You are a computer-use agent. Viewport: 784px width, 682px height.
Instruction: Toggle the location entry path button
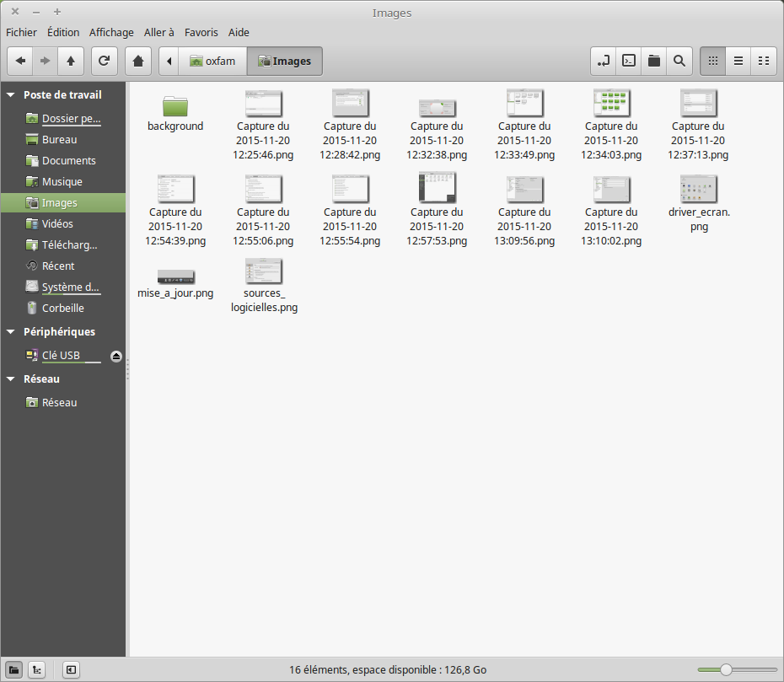coord(604,61)
